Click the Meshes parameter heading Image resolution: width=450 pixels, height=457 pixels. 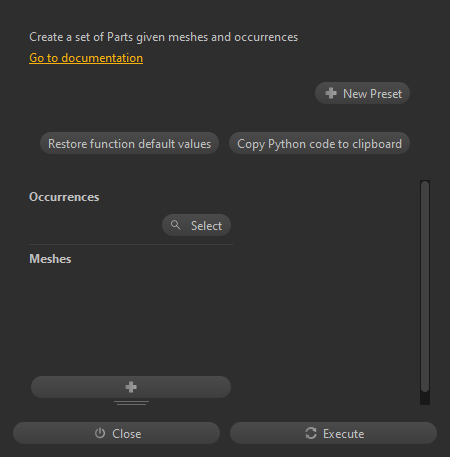pyautogui.click(x=50, y=259)
